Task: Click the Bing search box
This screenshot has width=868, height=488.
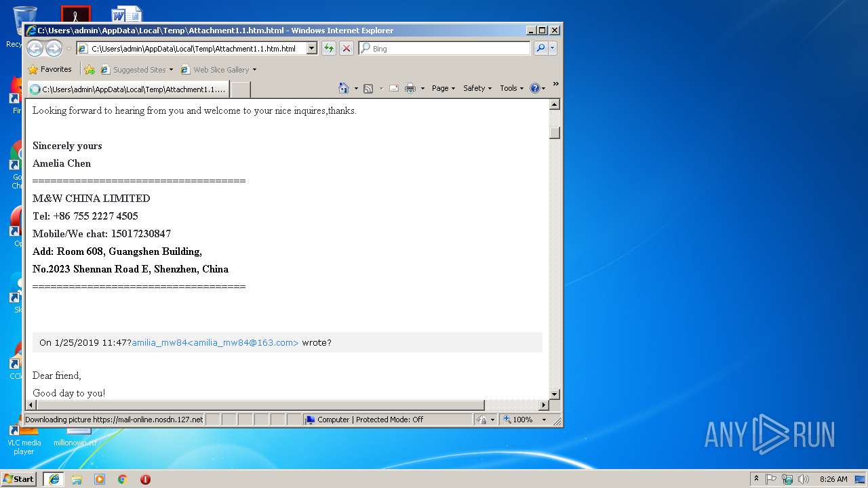Action: (444, 49)
